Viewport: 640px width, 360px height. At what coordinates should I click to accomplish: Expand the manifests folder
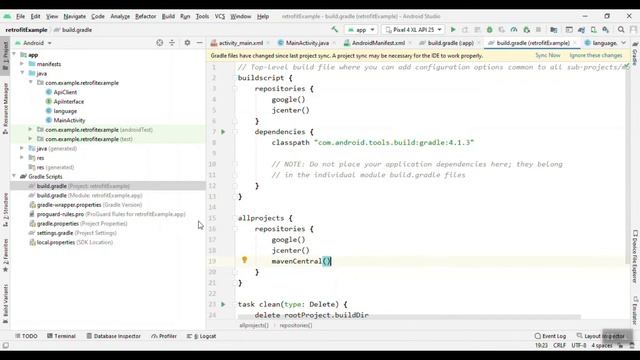[22, 64]
